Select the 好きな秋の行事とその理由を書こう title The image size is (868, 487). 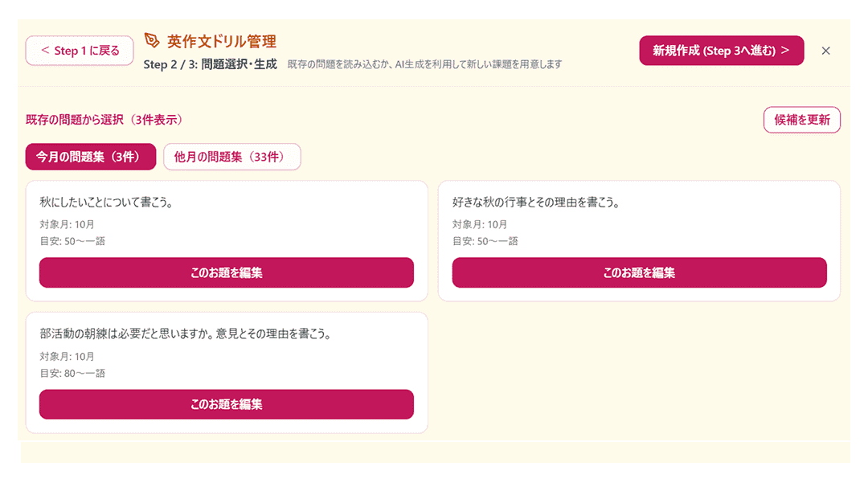point(535,203)
